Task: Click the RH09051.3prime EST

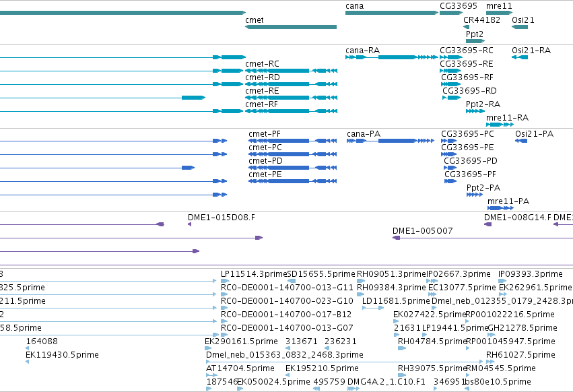Action: [x=361, y=281]
